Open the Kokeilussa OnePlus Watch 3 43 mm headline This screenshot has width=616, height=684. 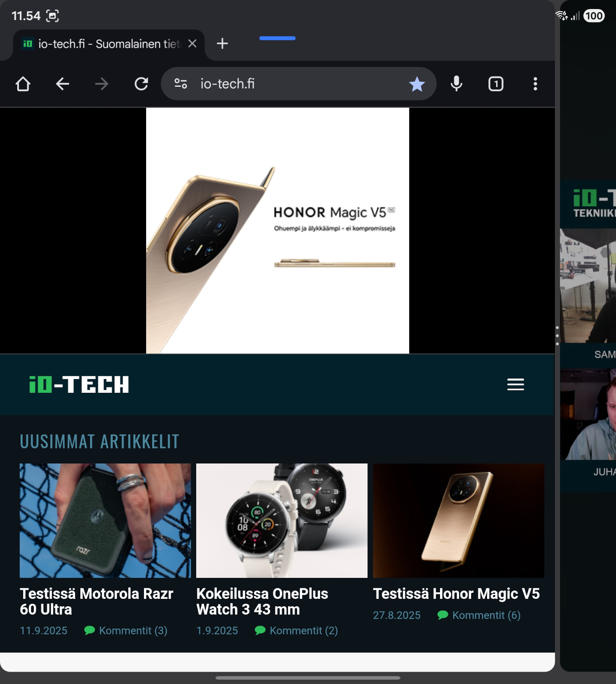tap(262, 601)
